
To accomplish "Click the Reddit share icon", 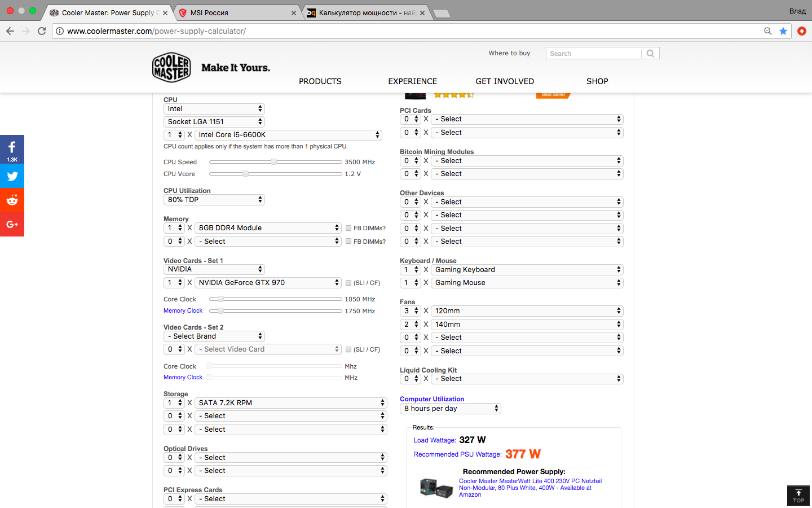I will (x=12, y=200).
